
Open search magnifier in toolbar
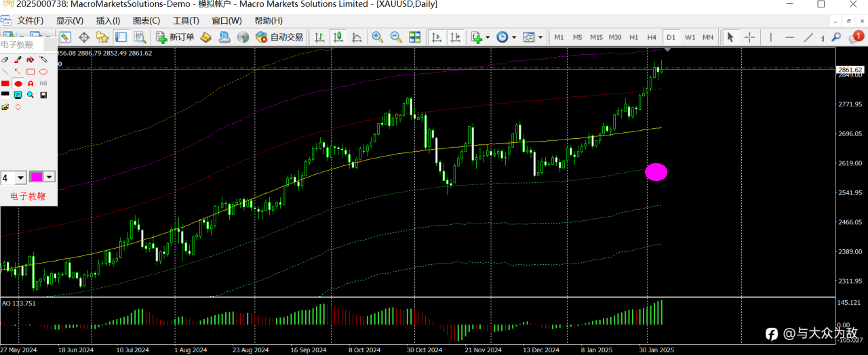point(836,37)
